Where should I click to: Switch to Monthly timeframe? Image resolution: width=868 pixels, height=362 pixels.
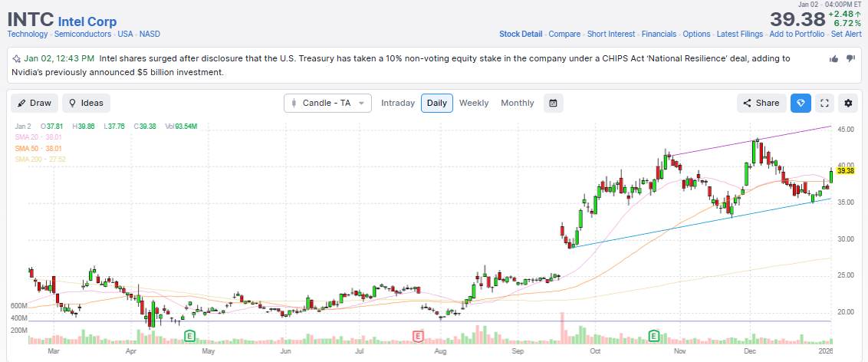click(518, 103)
